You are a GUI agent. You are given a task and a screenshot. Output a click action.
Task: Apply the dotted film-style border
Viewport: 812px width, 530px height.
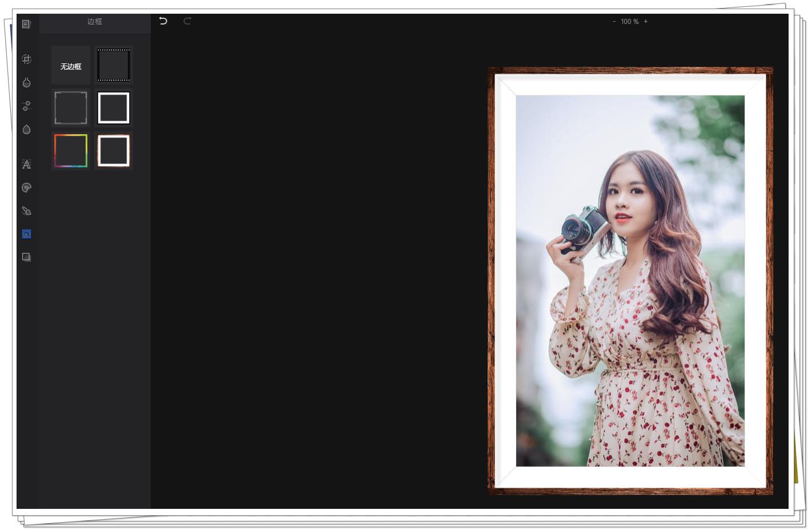pos(114,65)
